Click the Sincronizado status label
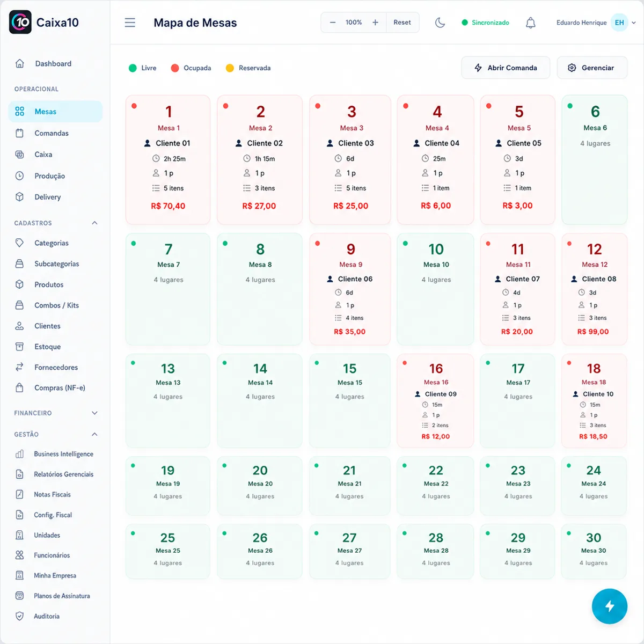The width and height of the screenshot is (644, 644). pyautogui.click(x=491, y=23)
